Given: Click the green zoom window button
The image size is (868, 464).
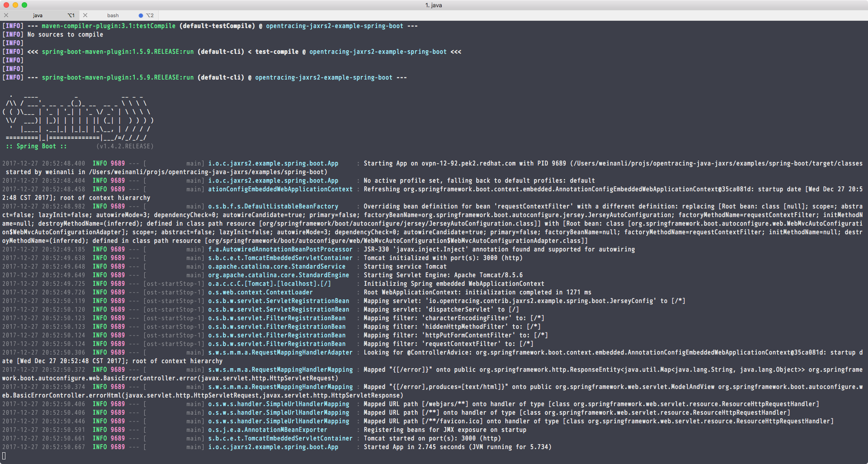Looking at the screenshot, I should click(x=24, y=5).
